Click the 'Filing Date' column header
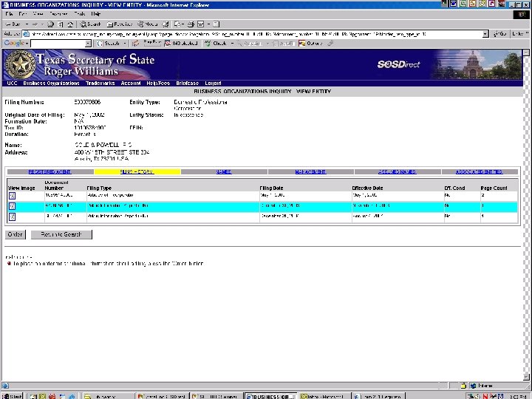The height and width of the screenshot is (399, 532). click(x=271, y=188)
